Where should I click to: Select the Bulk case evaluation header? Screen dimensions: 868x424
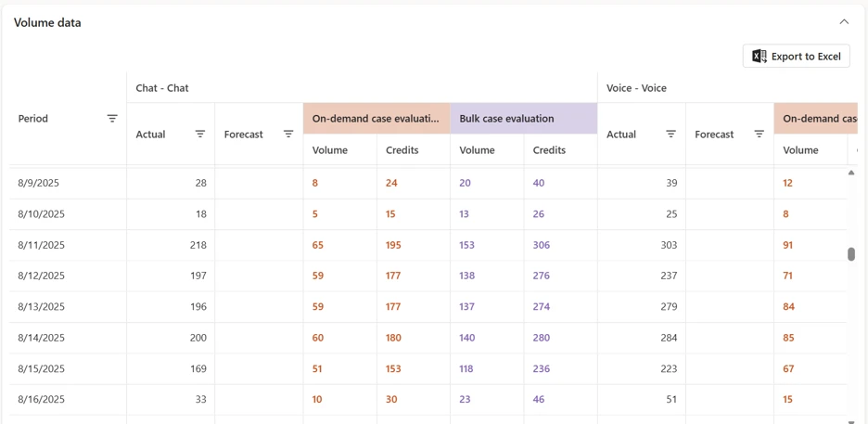[x=524, y=119]
